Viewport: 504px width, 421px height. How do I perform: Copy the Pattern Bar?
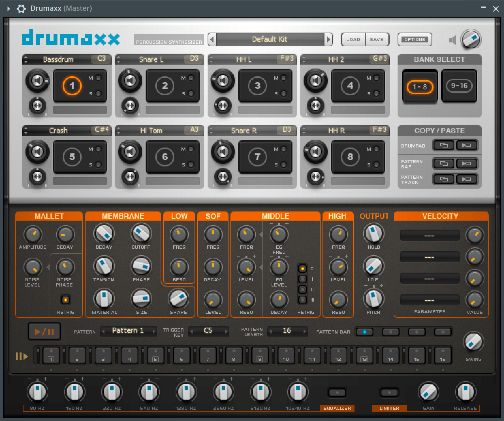444,164
